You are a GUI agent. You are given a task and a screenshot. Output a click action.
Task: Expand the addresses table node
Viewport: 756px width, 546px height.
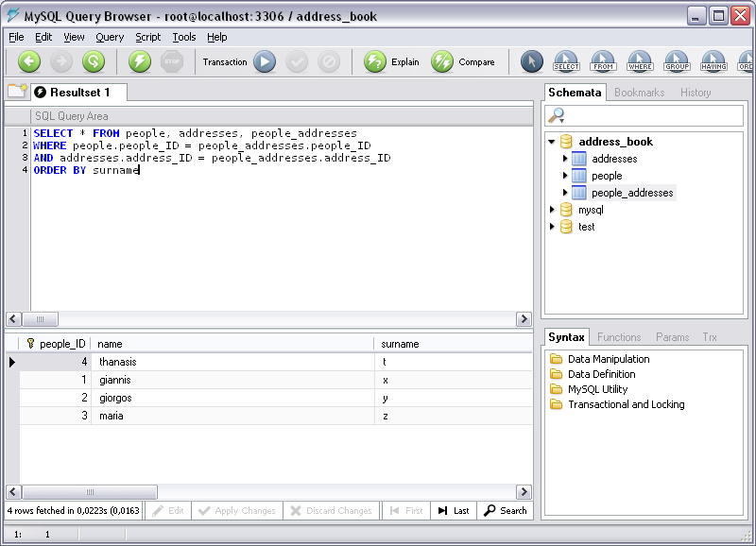point(564,158)
